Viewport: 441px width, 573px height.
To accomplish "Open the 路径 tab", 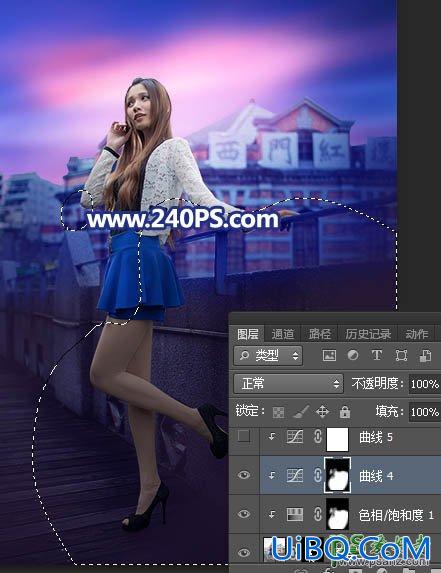I will click(x=319, y=334).
